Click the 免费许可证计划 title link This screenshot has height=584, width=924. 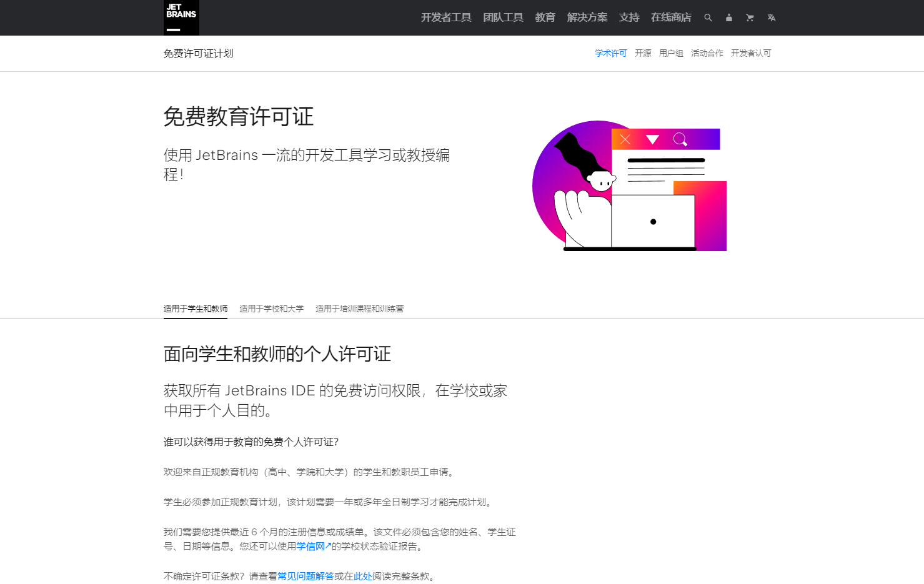tap(199, 54)
